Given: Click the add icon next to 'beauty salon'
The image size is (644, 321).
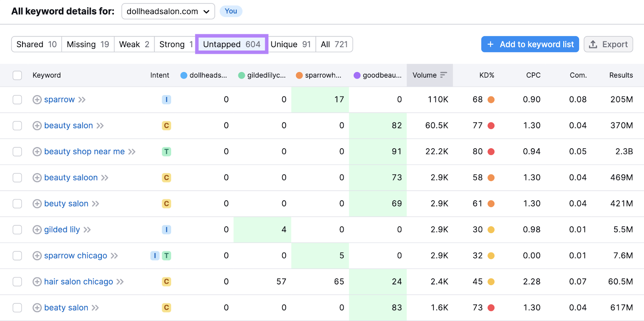Looking at the screenshot, I should (37, 126).
